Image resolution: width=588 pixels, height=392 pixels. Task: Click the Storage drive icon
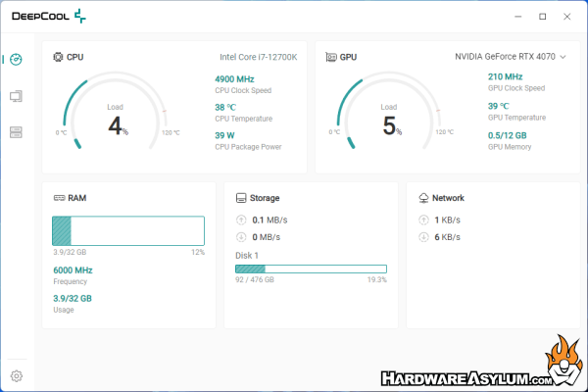tap(241, 197)
